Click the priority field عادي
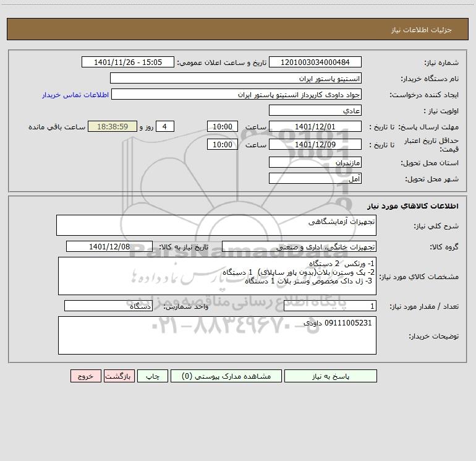 [315, 110]
